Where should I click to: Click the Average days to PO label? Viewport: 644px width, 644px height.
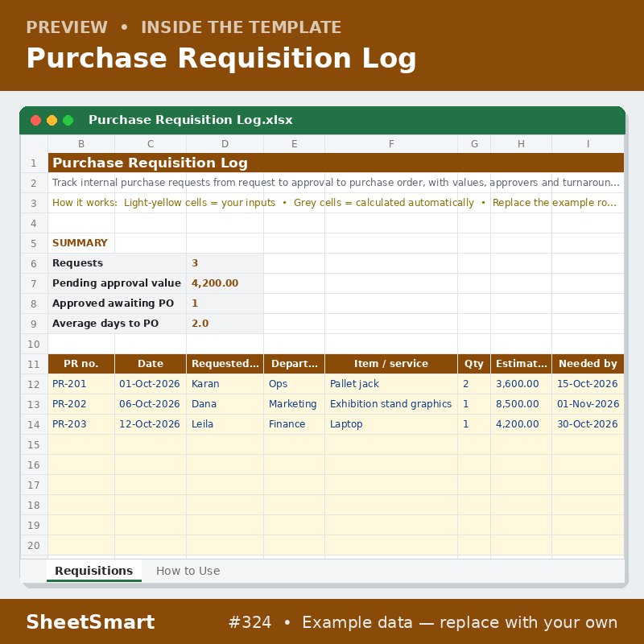click(x=117, y=324)
